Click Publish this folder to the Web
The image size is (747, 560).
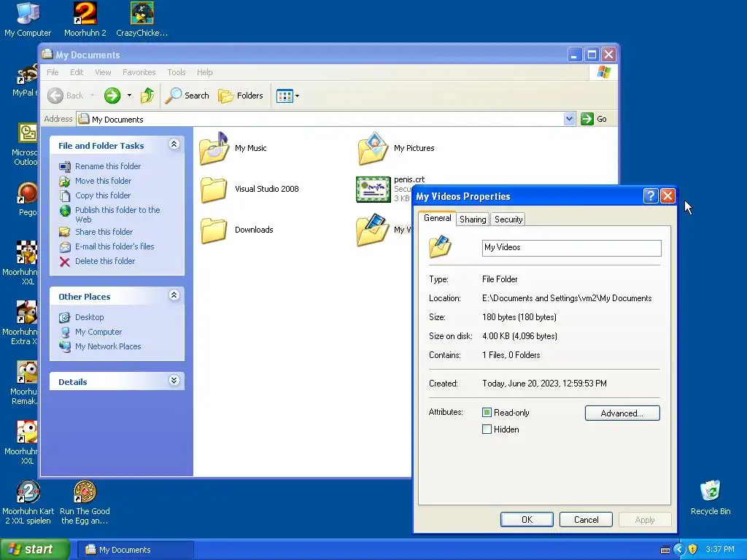pyautogui.click(x=117, y=214)
